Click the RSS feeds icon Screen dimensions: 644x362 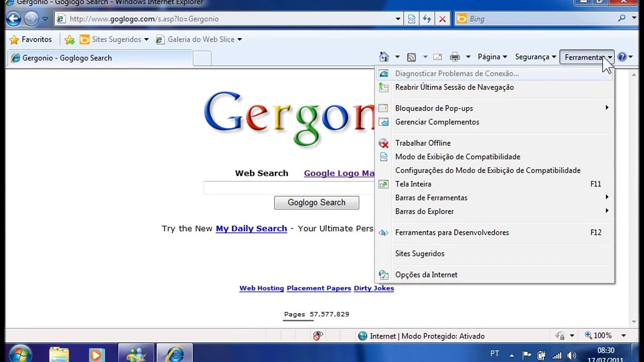coord(412,57)
